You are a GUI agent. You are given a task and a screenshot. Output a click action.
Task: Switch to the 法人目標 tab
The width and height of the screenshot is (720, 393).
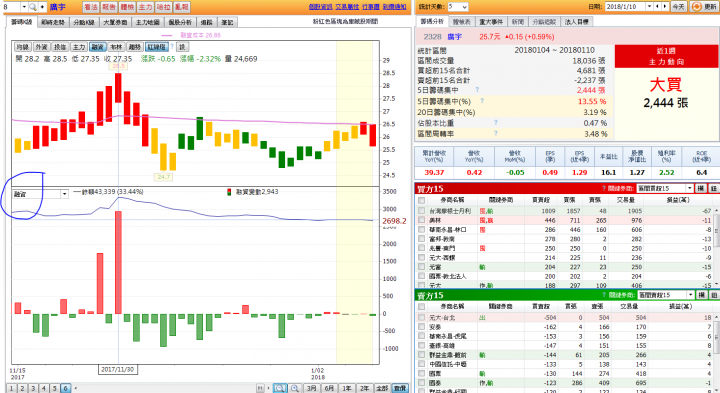tap(577, 22)
